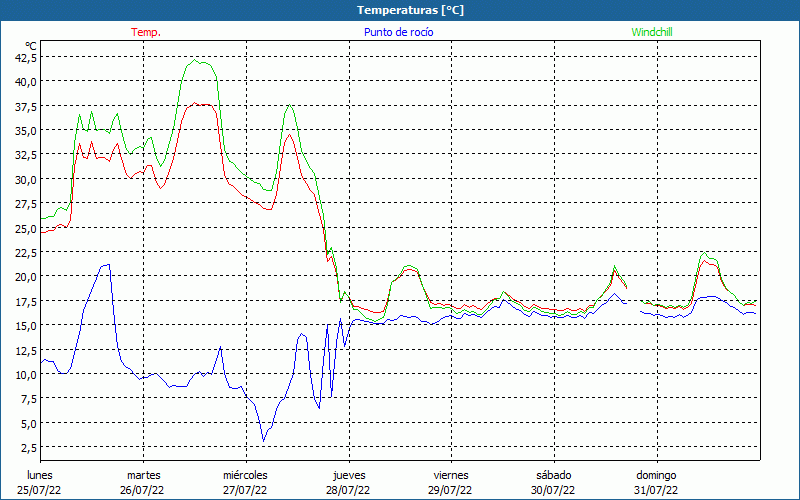Click the Punto de rocío legend label
Image resolution: width=800 pixels, height=500 pixels.
click(x=398, y=32)
